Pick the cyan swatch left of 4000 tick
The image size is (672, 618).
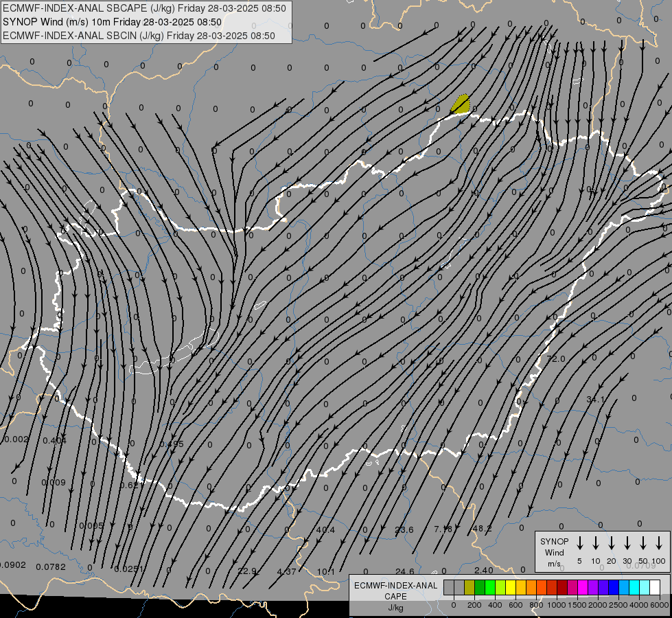pyautogui.click(x=634, y=588)
